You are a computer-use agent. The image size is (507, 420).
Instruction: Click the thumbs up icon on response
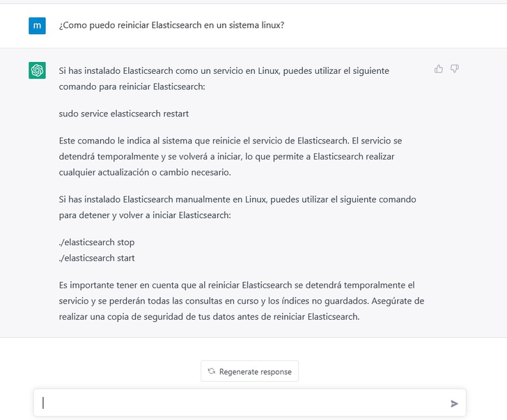(x=439, y=69)
